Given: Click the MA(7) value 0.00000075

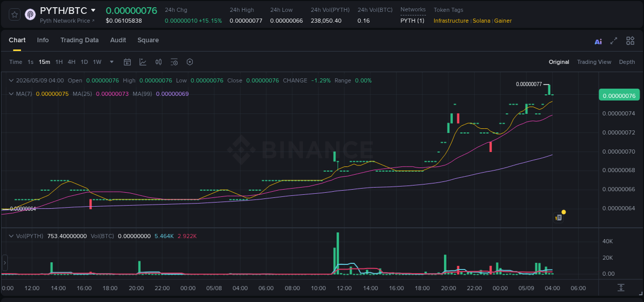Looking at the screenshot, I should pos(52,94).
